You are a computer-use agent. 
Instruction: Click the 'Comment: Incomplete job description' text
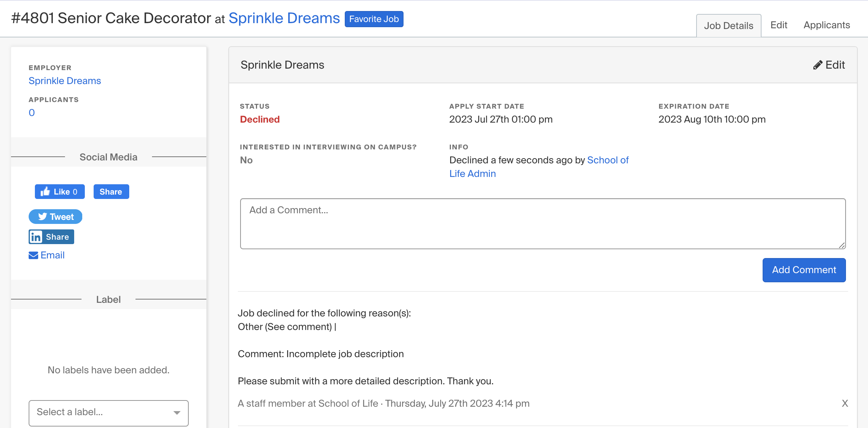(x=321, y=354)
